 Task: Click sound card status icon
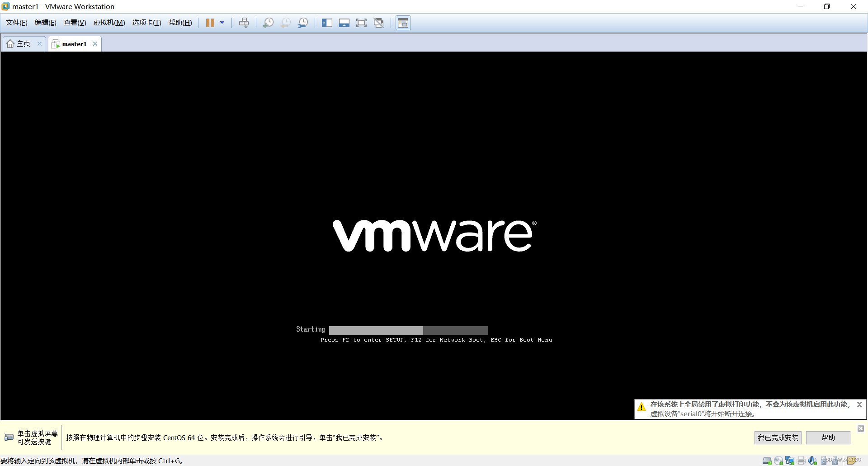click(x=812, y=461)
